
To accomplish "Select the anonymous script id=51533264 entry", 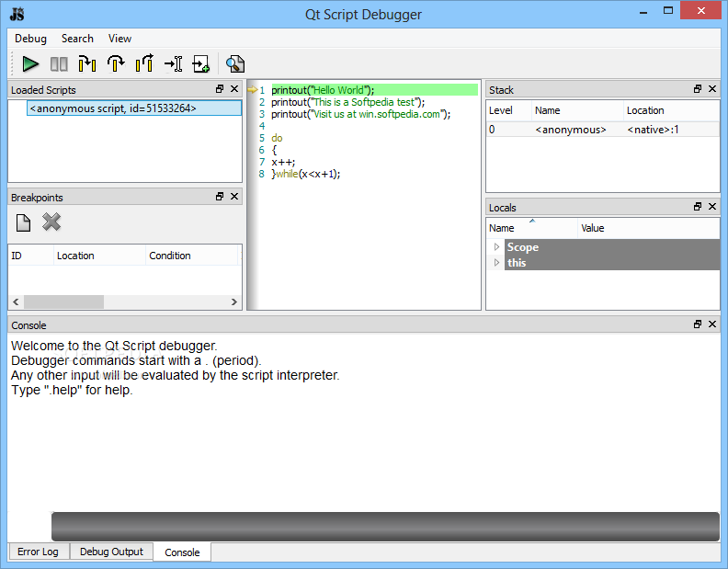I will pos(134,108).
